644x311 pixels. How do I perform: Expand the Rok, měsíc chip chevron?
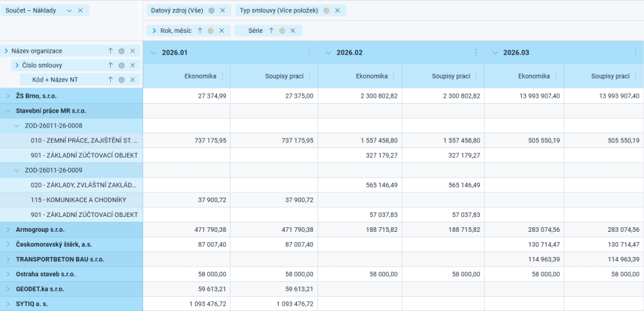click(x=154, y=30)
